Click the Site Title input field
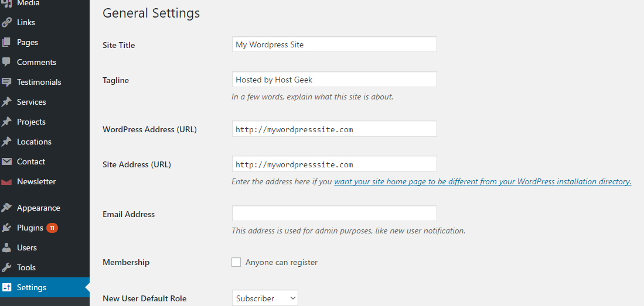Screen dimensions: 644x306 335,44
